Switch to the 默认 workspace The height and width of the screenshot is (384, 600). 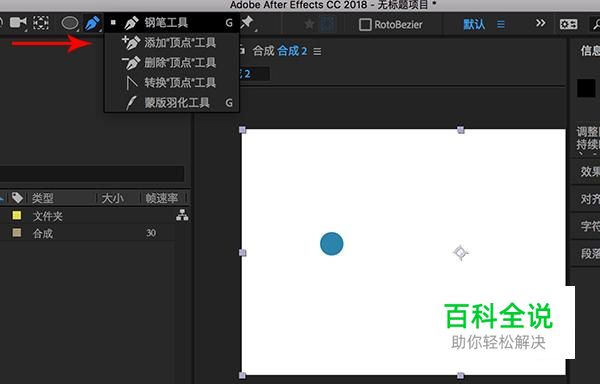click(x=474, y=24)
